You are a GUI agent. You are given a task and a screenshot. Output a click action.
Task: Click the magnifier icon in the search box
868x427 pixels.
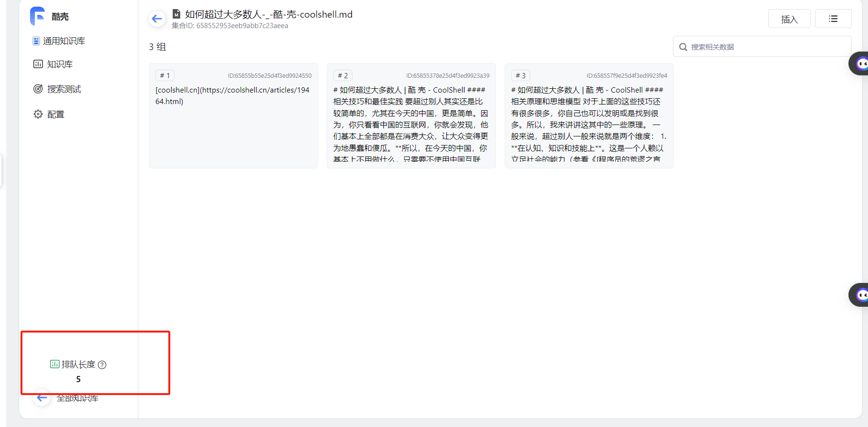coord(683,47)
